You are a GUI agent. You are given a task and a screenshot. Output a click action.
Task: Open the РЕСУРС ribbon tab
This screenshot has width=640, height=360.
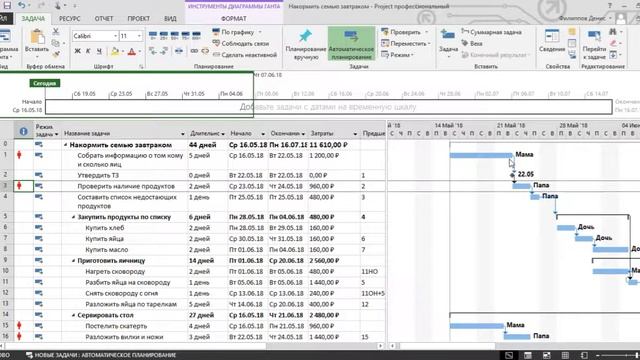pyautogui.click(x=69, y=19)
